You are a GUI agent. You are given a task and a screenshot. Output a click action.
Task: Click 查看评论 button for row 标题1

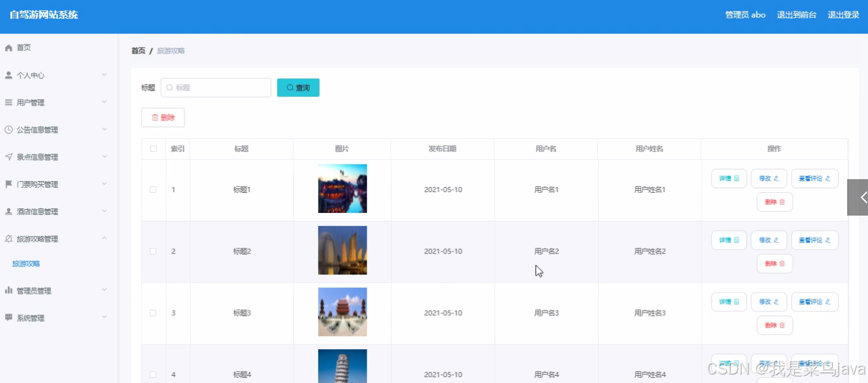point(815,178)
